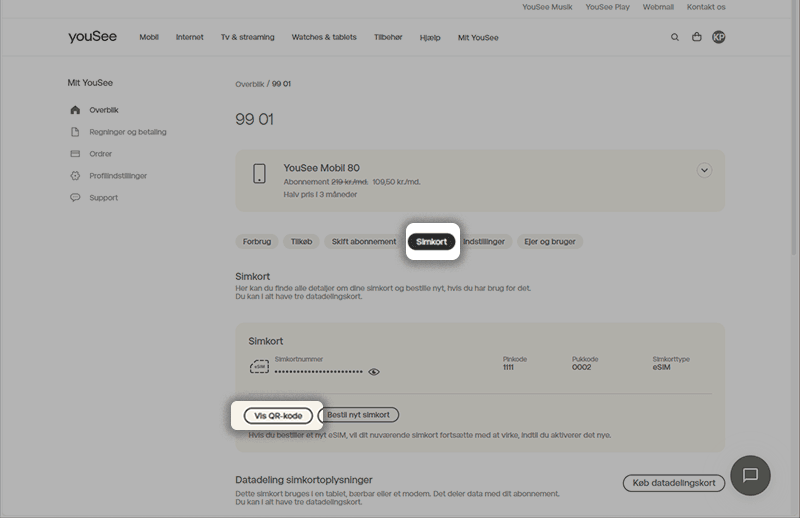Reveal SIM card number with eye icon
800x518 pixels.
click(374, 371)
